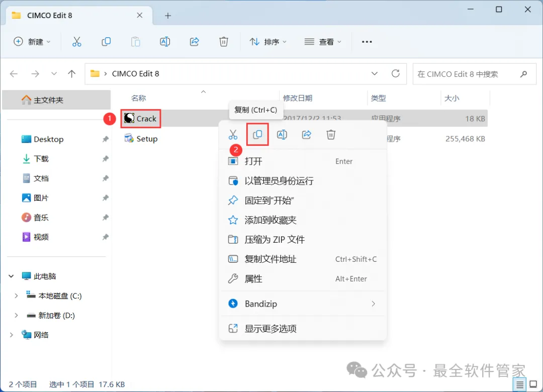Screen dimensions: 543x392
Task: Open 主文件夹 in the sidebar
Action: point(56,100)
